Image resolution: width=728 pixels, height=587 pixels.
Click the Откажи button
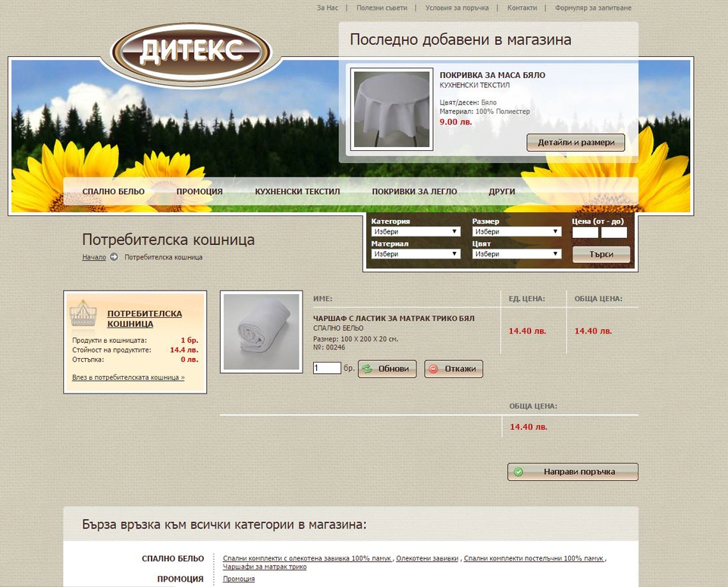point(453,369)
